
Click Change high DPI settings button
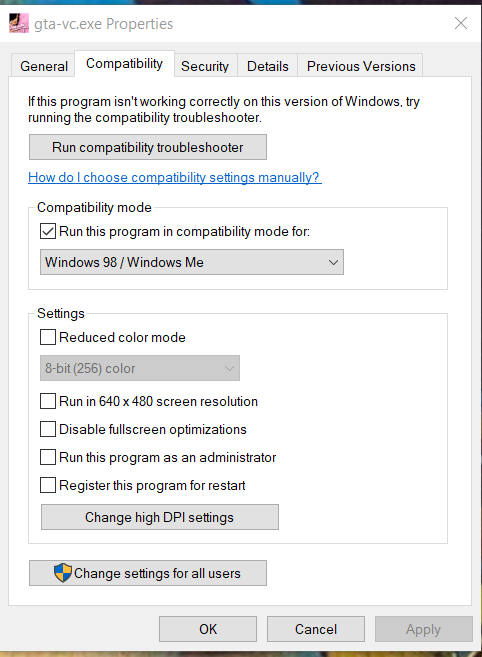coord(160,517)
